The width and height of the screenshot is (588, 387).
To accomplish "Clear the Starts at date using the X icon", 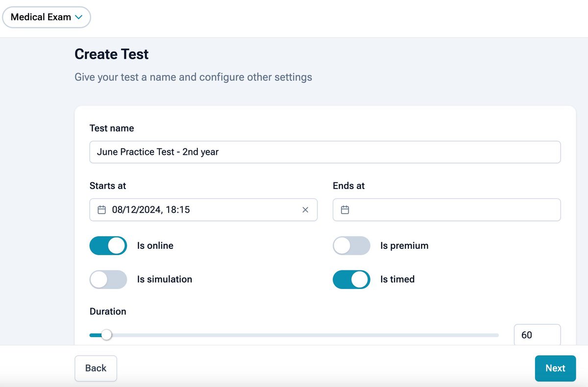I will pos(305,209).
